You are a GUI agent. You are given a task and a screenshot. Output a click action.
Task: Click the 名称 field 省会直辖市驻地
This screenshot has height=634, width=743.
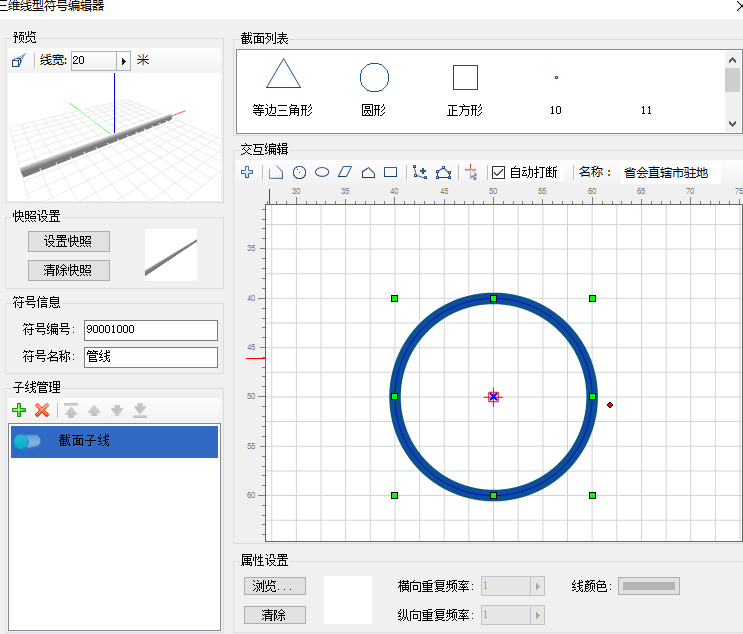[x=670, y=173]
